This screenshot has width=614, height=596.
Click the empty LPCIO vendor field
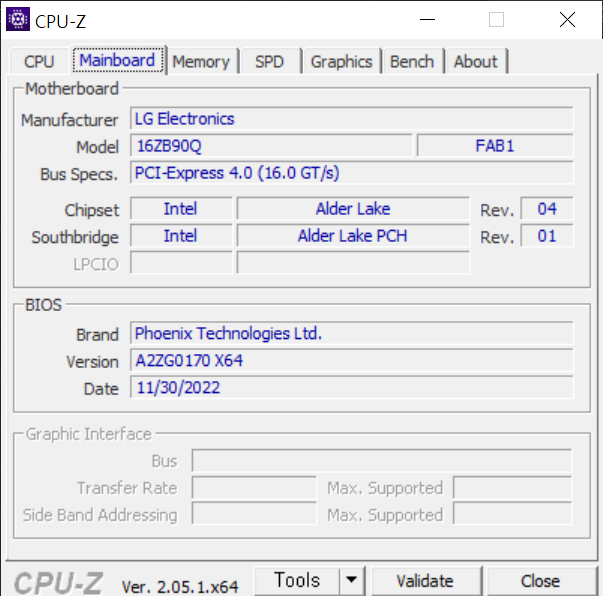point(181,263)
